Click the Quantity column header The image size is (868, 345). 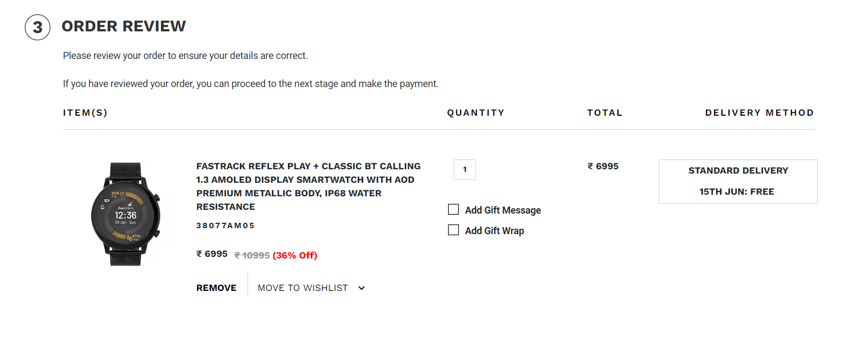(x=476, y=113)
